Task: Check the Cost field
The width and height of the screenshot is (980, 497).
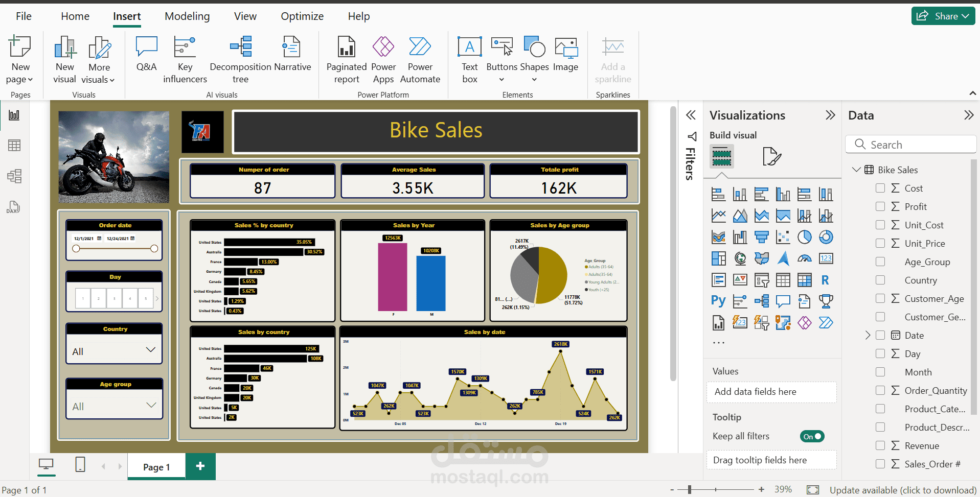Action: [880, 188]
